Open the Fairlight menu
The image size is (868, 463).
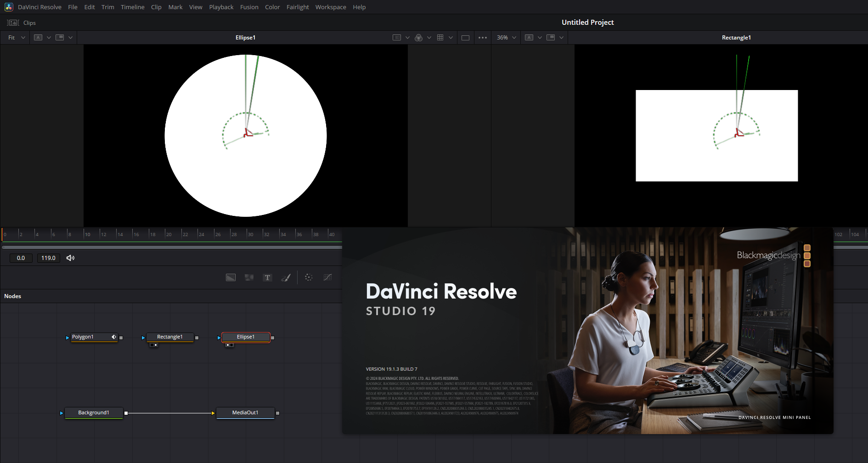pos(298,7)
